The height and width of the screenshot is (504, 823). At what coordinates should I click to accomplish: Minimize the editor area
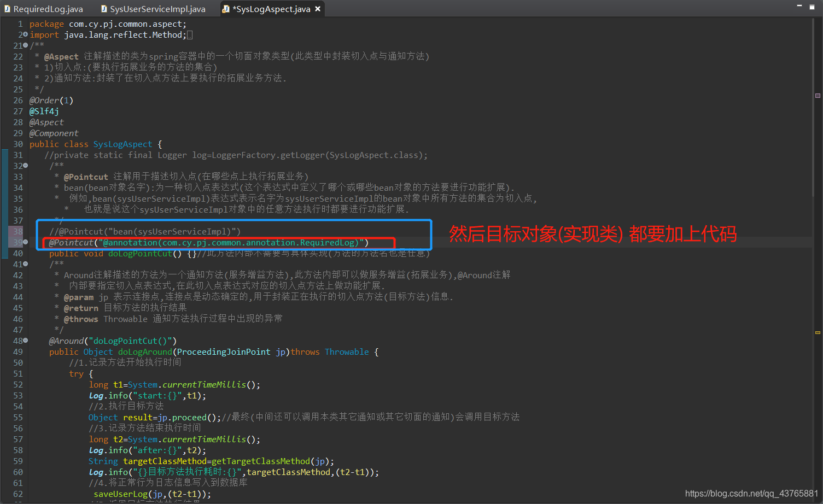click(x=799, y=6)
